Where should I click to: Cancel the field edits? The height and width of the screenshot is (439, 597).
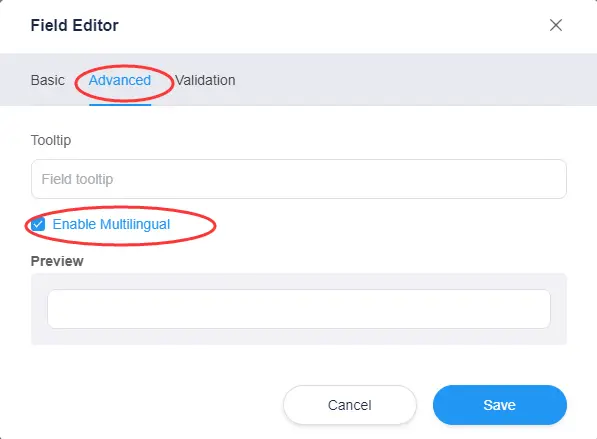click(350, 405)
